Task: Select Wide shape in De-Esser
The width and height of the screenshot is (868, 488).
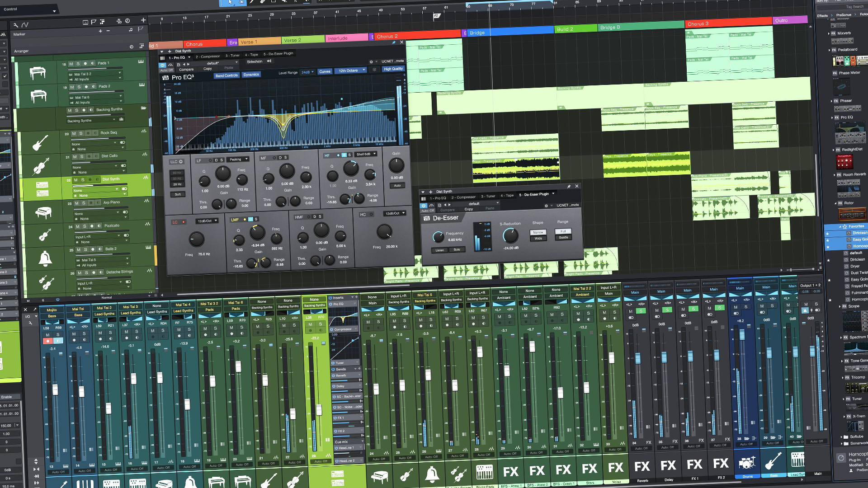Action: click(x=538, y=238)
